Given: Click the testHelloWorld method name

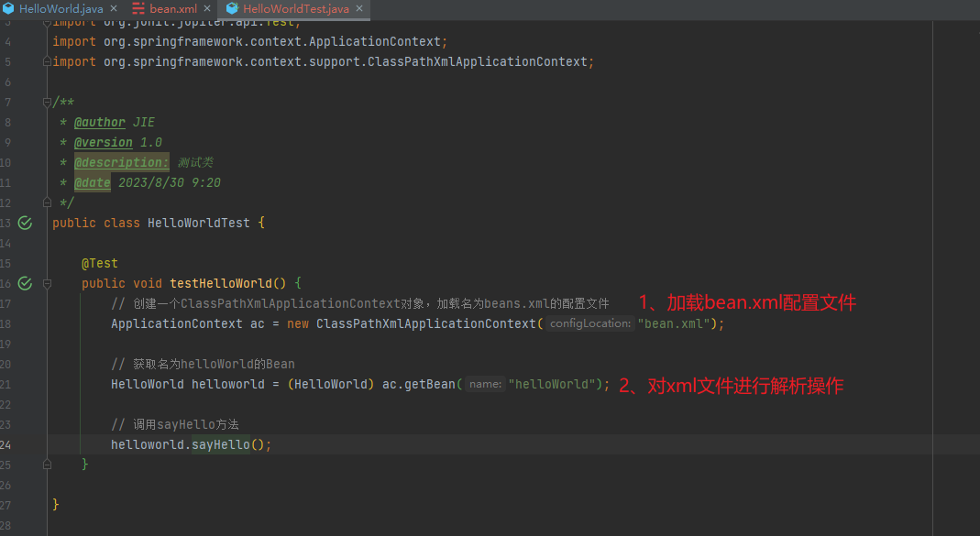Looking at the screenshot, I should coord(221,284).
